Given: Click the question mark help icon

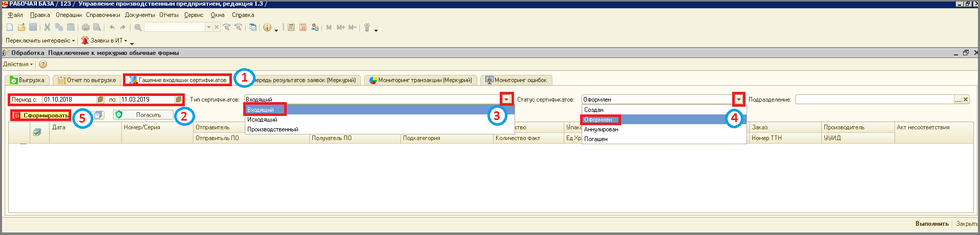Looking at the screenshot, I should click(x=43, y=64).
